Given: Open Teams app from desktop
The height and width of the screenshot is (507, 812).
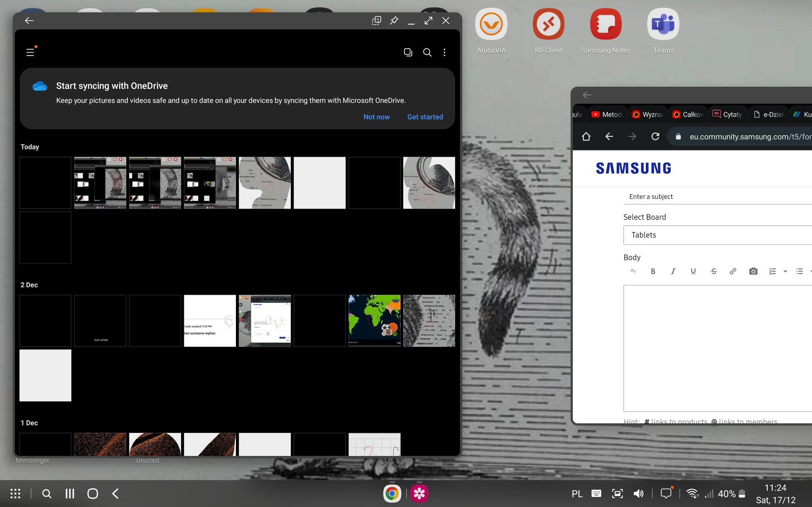Looking at the screenshot, I should point(663,31).
